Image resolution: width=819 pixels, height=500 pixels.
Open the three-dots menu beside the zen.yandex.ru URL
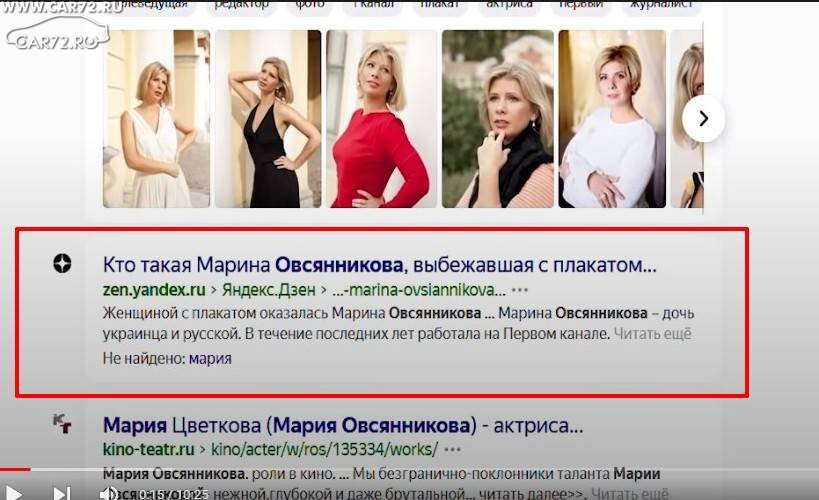[520, 290]
